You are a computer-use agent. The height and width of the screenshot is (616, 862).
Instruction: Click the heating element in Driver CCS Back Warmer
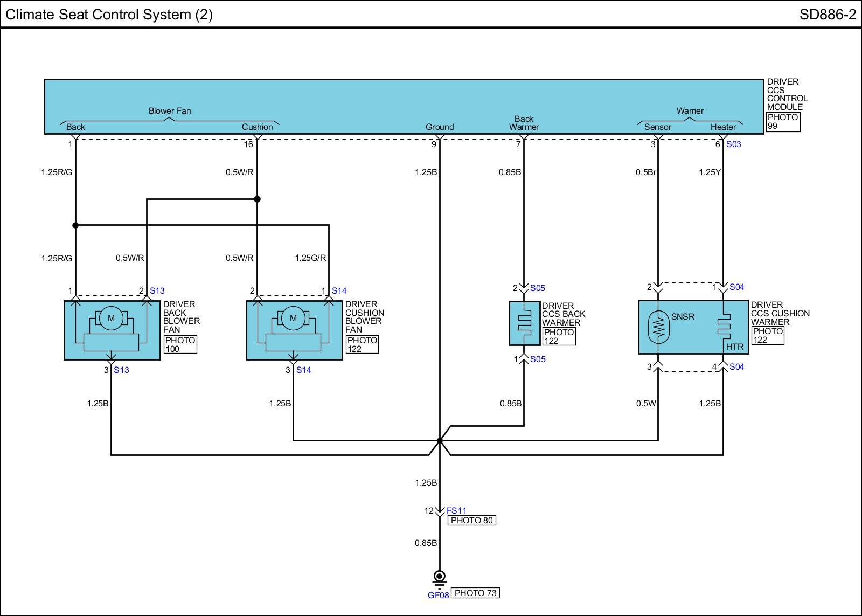tap(524, 324)
